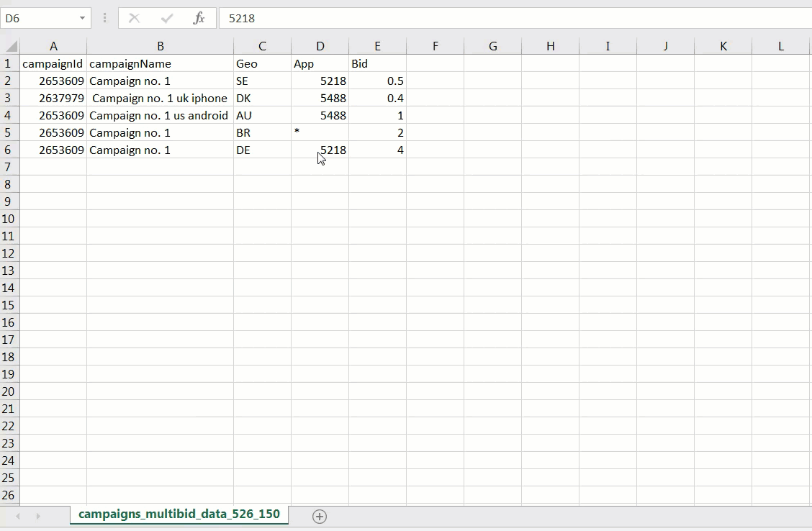This screenshot has width=812, height=531.
Task: Click the Bid cell containing 0.5
Action: (x=377, y=81)
